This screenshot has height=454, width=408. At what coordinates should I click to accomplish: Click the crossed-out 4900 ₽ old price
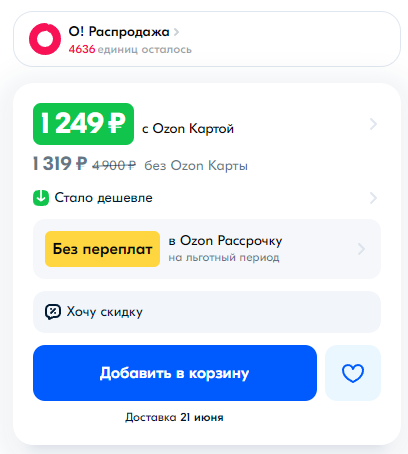114,165
